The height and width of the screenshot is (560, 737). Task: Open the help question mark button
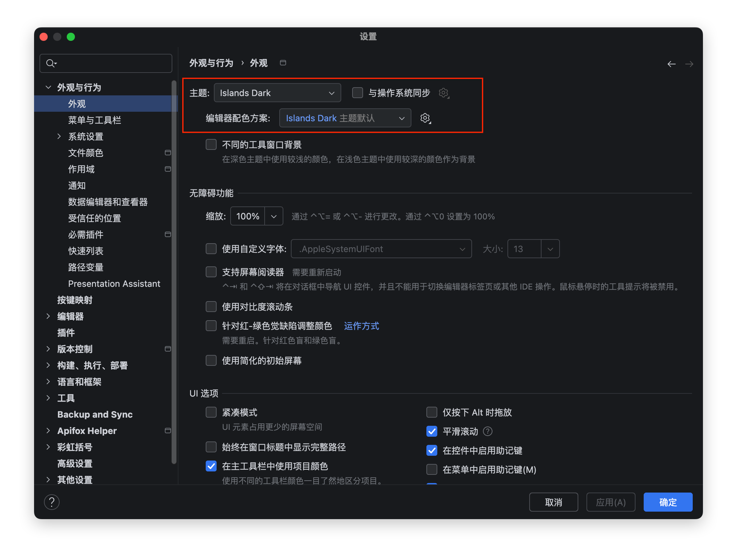[52, 502]
